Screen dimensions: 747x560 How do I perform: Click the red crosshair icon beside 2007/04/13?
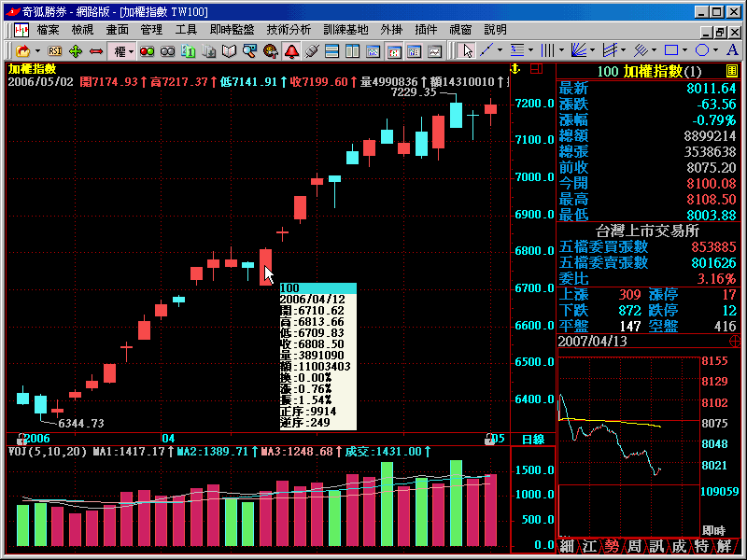[x=735, y=341]
